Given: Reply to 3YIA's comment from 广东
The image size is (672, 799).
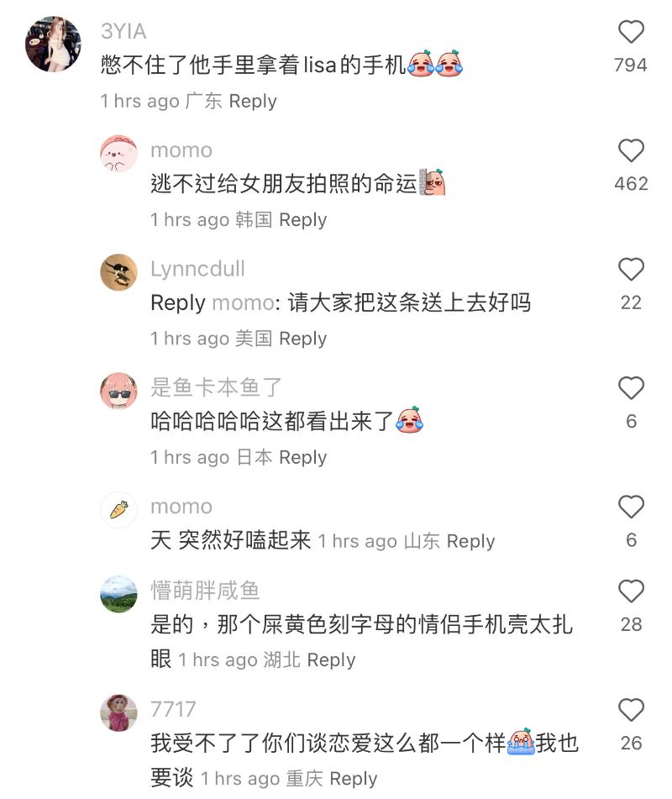Looking at the screenshot, I should click(x=253, y=101).
